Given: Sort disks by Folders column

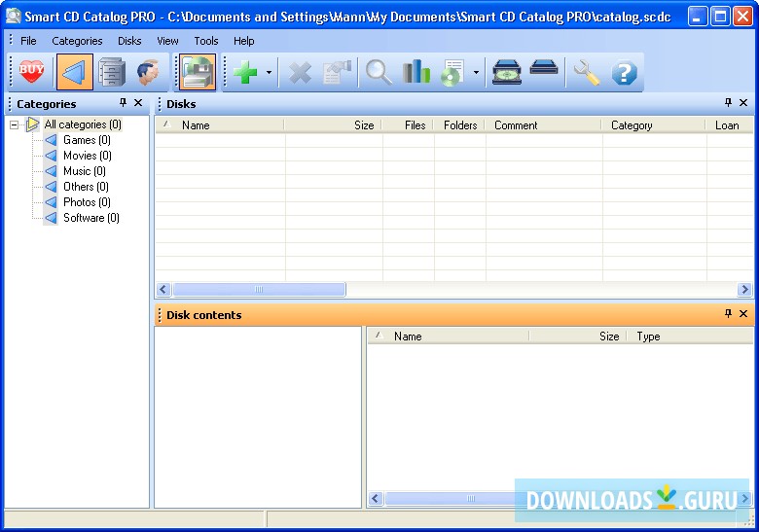Looking at the screenshot, I should pos(459,125).
